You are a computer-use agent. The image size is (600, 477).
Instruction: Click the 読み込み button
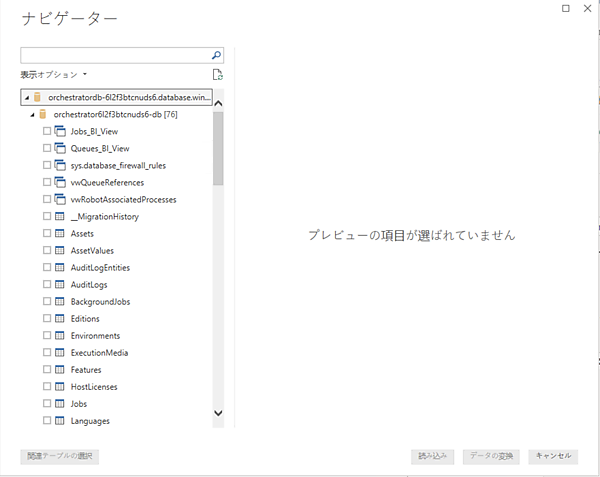[433, 456]
